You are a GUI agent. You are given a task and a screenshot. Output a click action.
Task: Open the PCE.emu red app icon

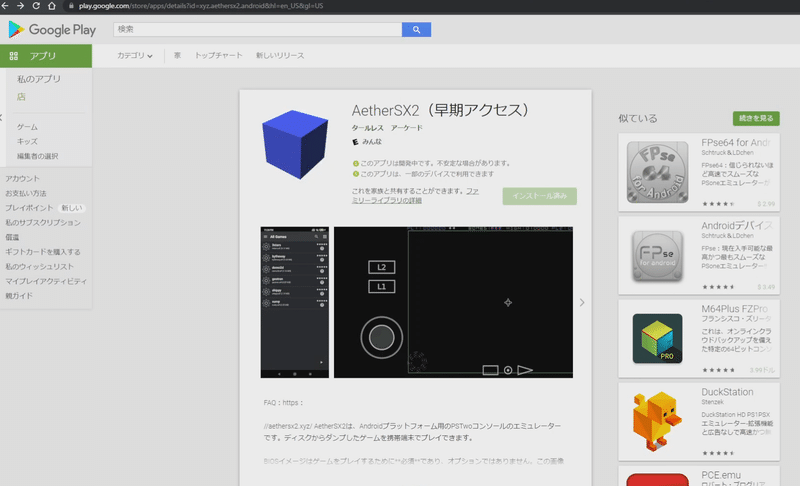(657, 479)
